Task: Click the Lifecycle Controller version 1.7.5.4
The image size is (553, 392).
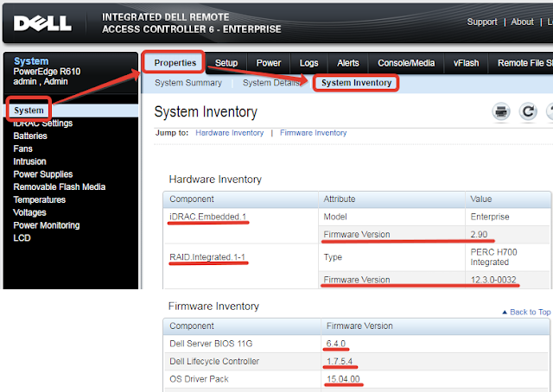Action: [x=340, y=361]
